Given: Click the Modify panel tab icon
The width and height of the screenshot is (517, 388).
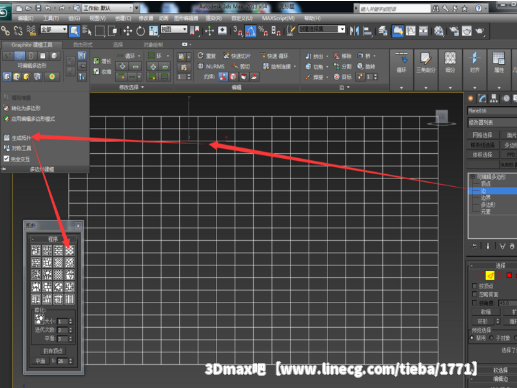Looking at the screenshot, I should pos(482,98).
